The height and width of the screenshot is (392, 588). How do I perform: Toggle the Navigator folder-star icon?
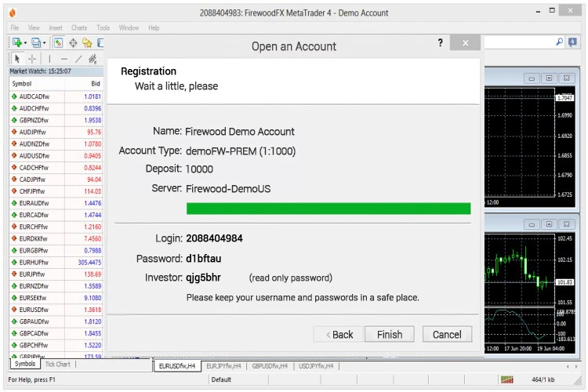click(87, 43)
